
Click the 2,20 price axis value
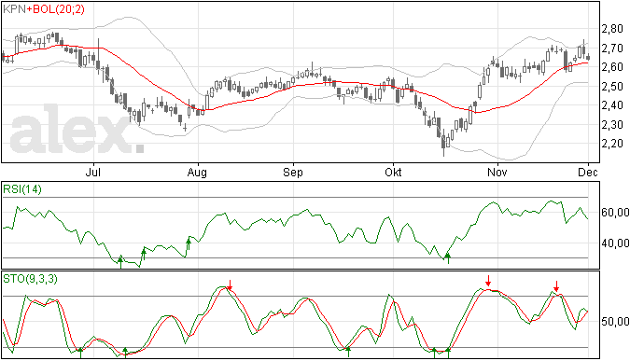[x=612, y=144]
